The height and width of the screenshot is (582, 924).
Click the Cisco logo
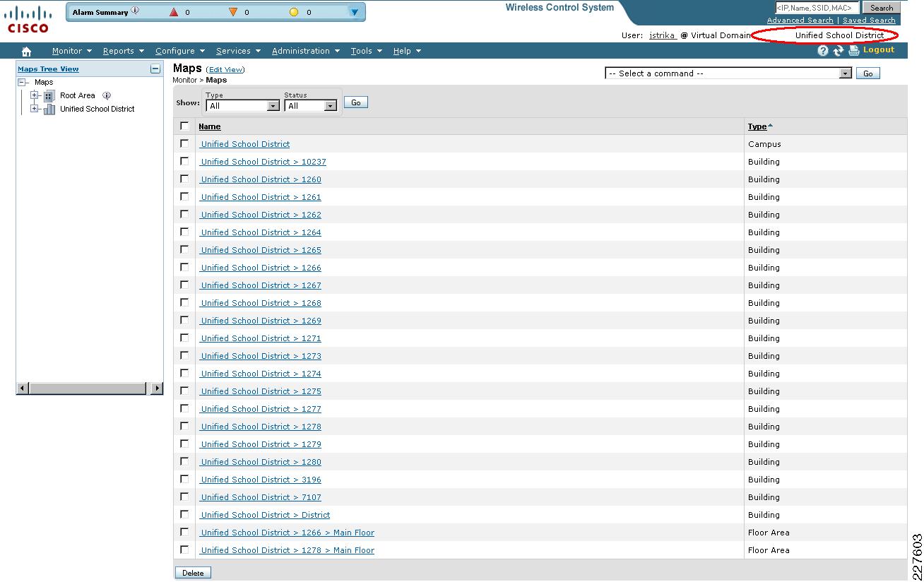[28, 20]
